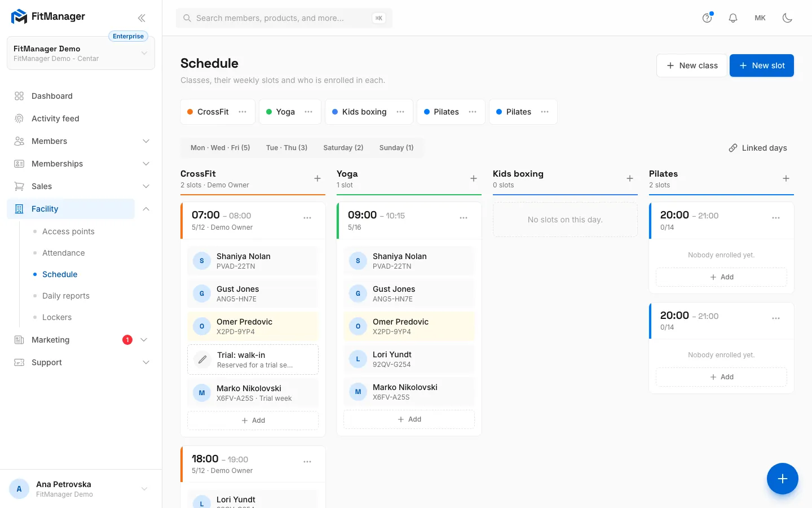Open the FitManager Demo workspace switcher

pyautogui.click(x=81, y=53)
